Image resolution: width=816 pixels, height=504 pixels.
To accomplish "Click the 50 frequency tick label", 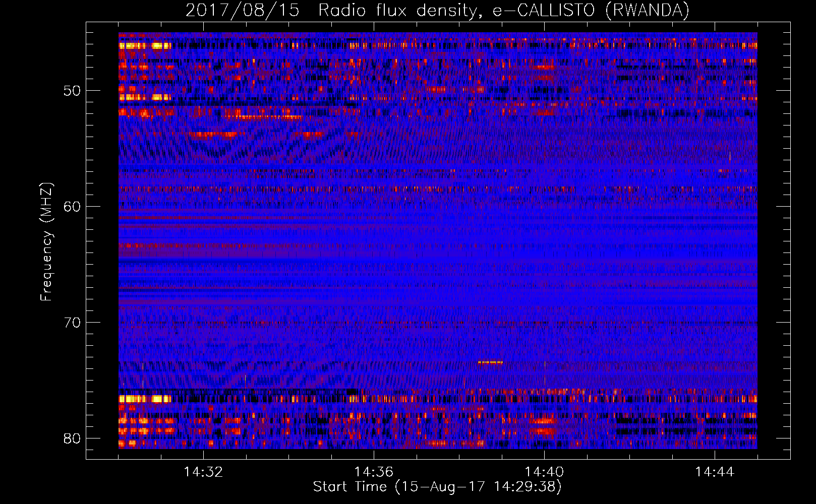I will coord(72,91).
